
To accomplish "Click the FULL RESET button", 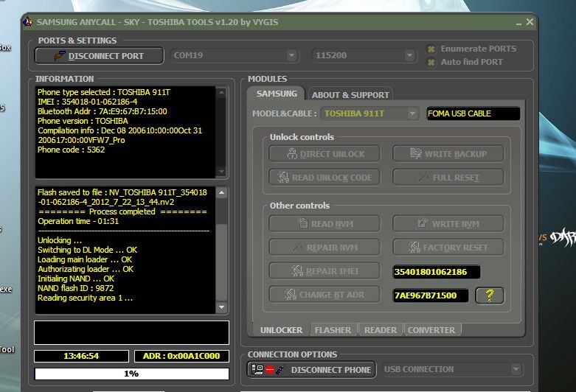I will (x=448, y=178).
